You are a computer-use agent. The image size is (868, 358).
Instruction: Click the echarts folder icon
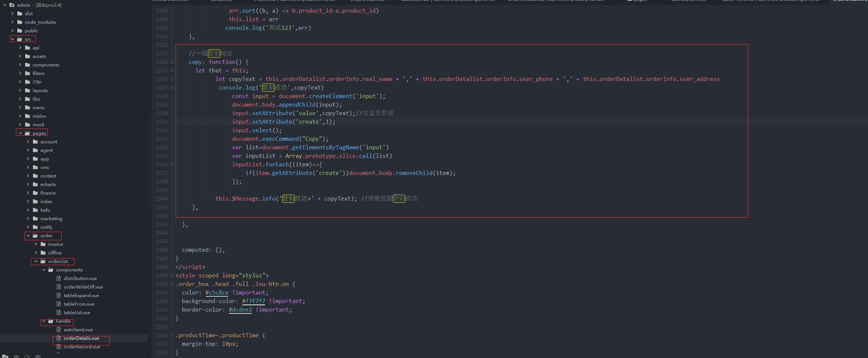click(35, 184)
